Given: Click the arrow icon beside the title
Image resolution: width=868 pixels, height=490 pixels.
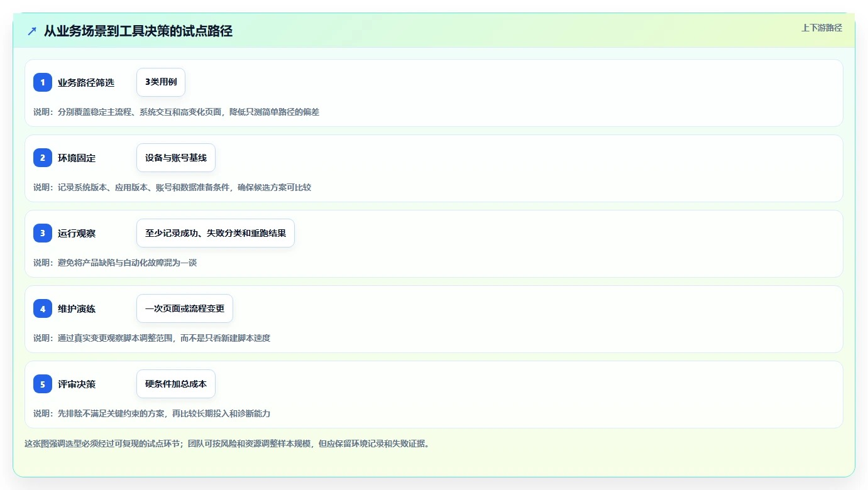Looking at the screenshot, I should click(32, 31).
